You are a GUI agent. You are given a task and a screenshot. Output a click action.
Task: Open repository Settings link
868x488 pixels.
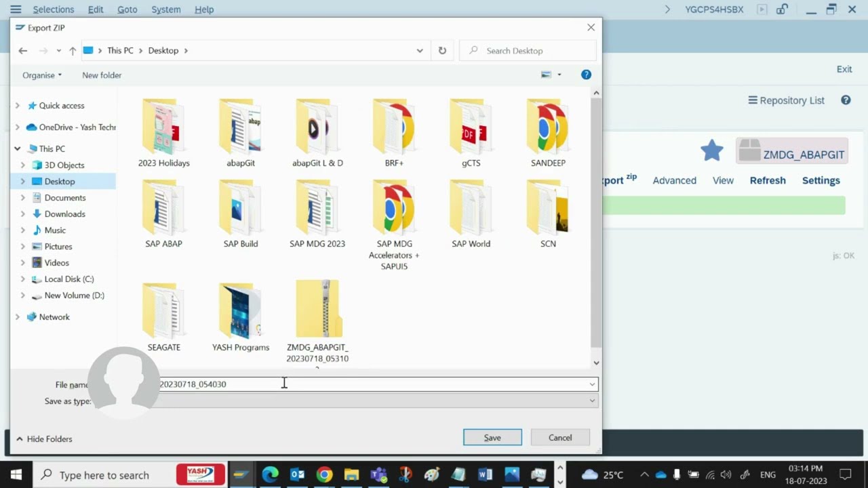821,180
